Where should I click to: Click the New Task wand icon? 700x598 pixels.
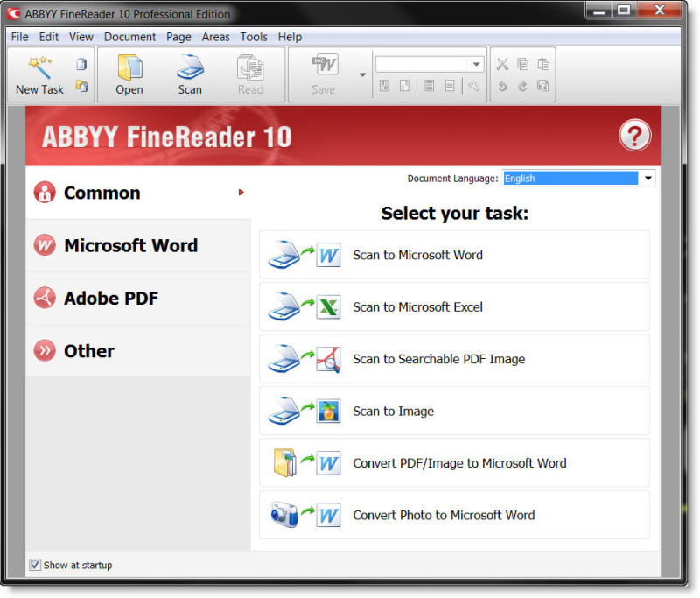pos(40,67)
